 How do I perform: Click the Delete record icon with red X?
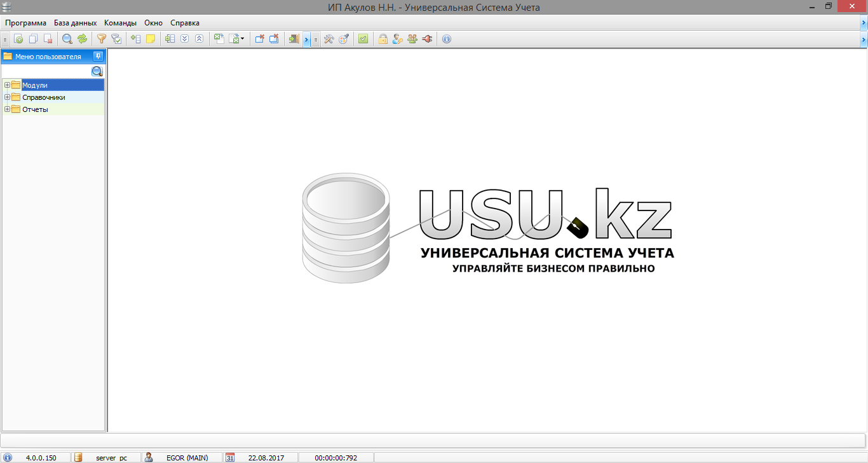coord(48,39)
